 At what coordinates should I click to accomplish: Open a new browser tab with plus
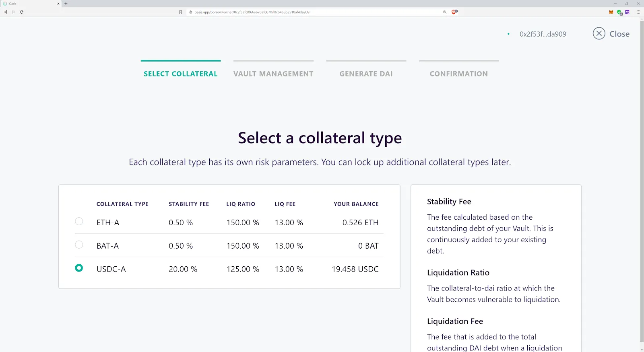[x=66, y=4]
